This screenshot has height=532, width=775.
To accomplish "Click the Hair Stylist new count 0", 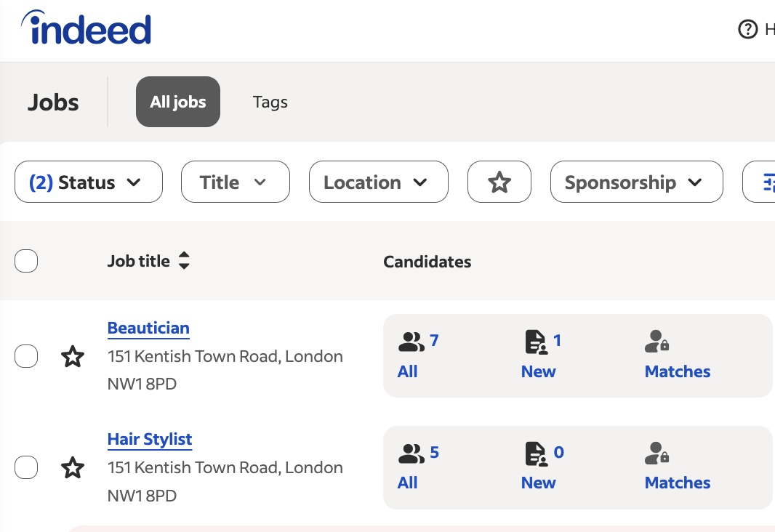I will 558,452.
